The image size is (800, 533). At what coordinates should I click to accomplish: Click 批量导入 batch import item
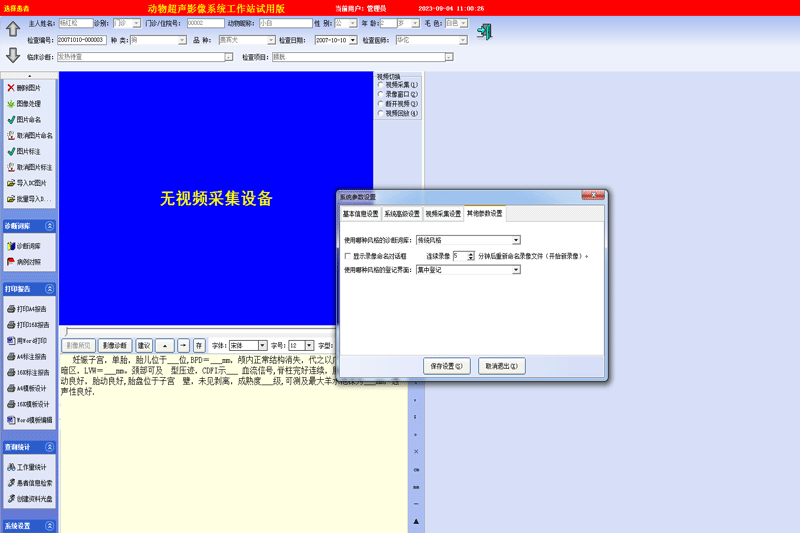(29, 198)
